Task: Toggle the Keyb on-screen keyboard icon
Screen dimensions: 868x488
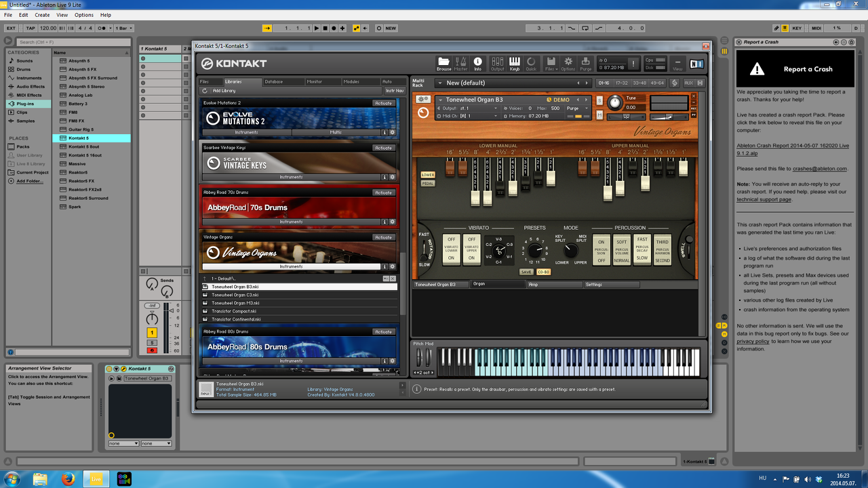Action: [x=515, y=64]
